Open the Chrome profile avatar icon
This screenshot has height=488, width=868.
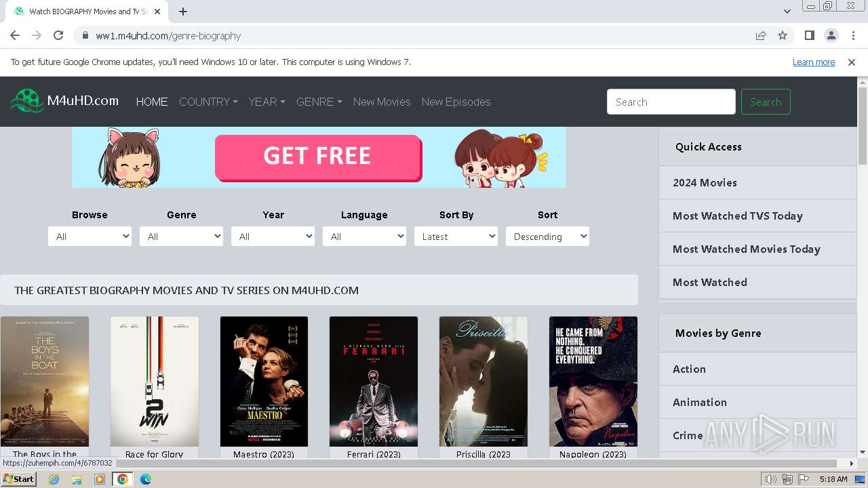[831, 35]
